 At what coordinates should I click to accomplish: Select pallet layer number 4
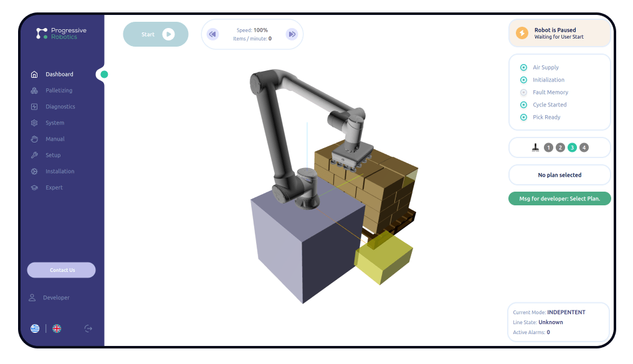tap(584, 147)
